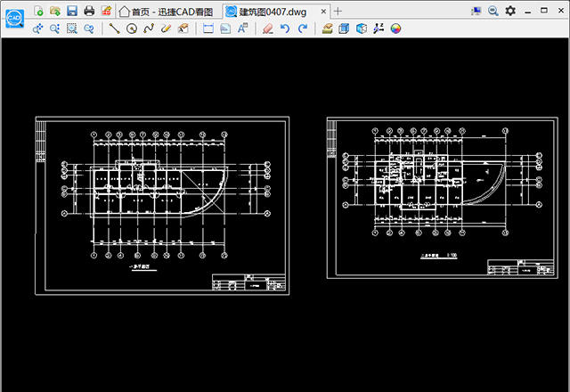570x392 pixels.
Task: Click the magnifier search icon in title bar
Action: pos(493,11)
